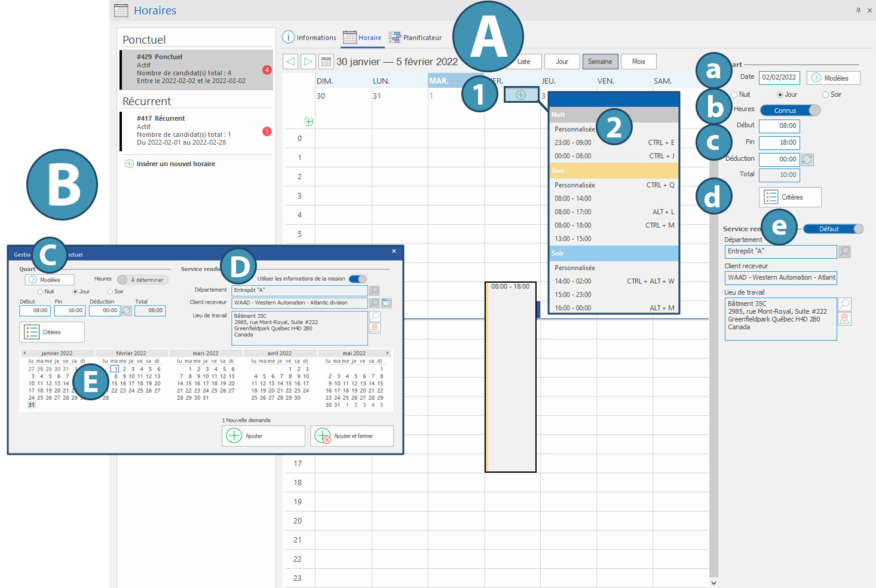Screen dimensions: 876x588
Task: Click the Début time input field
Action: pyautogui.click(x=779, y=125)
